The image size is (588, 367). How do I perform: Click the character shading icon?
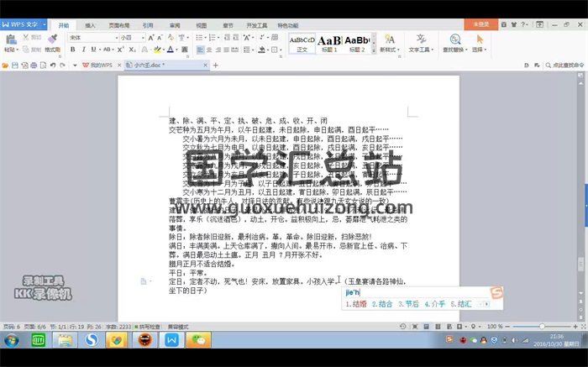[185, 50]
